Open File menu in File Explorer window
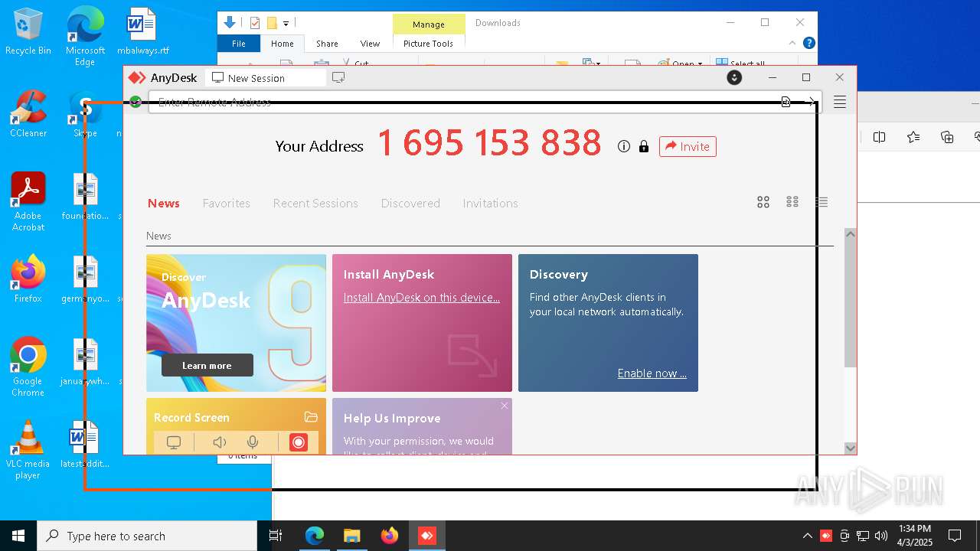The image size is (980, 551). click(x=239, y=44)
